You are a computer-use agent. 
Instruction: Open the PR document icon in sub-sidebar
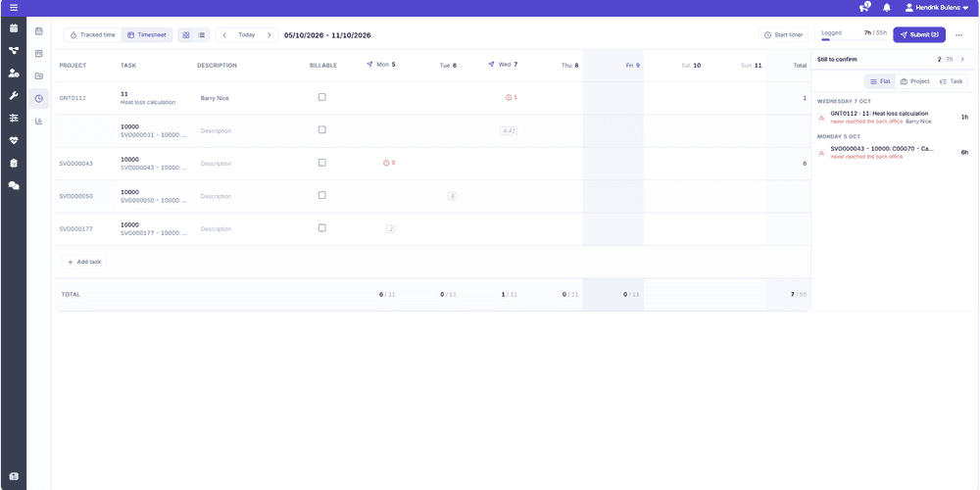click(x=39, y=53)
